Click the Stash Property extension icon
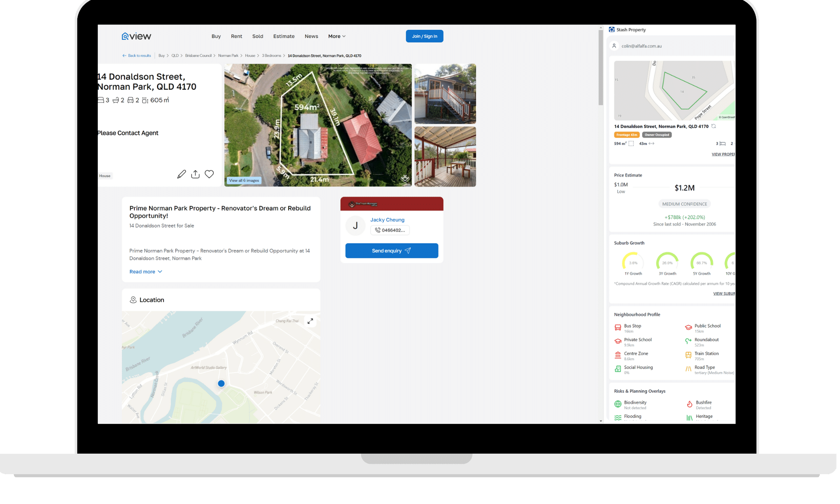The height and width of the screenshot is (504, 840). click(x=612, y=30)
